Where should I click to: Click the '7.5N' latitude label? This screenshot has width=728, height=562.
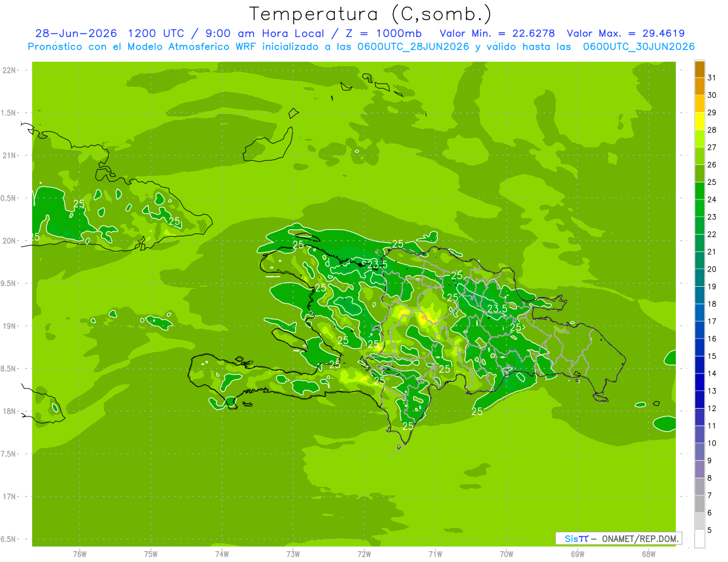(9, 454)
